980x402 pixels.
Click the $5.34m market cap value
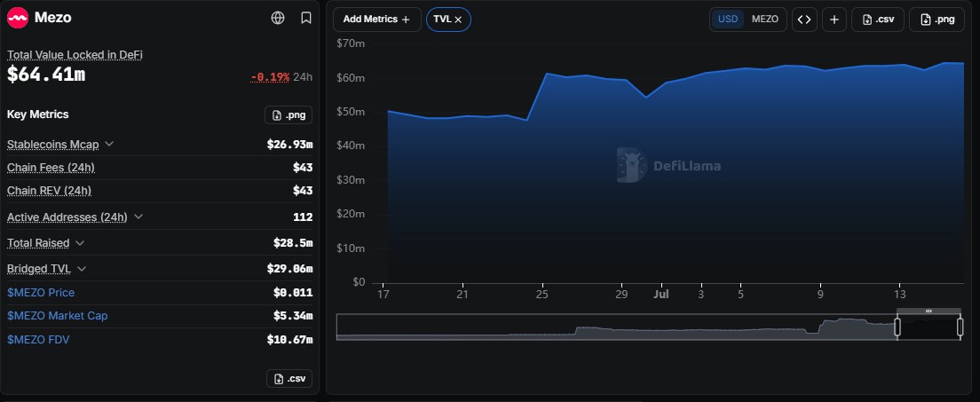(293, 316)
